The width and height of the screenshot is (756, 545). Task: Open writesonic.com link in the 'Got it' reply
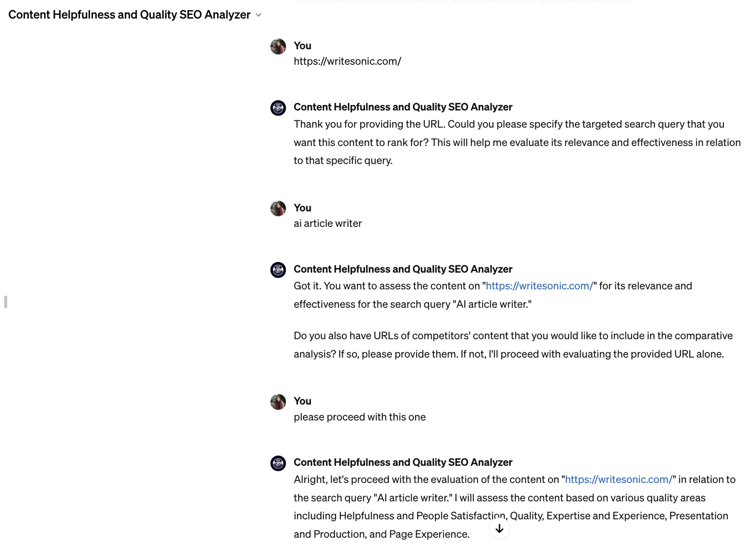[x=539, y=286]
